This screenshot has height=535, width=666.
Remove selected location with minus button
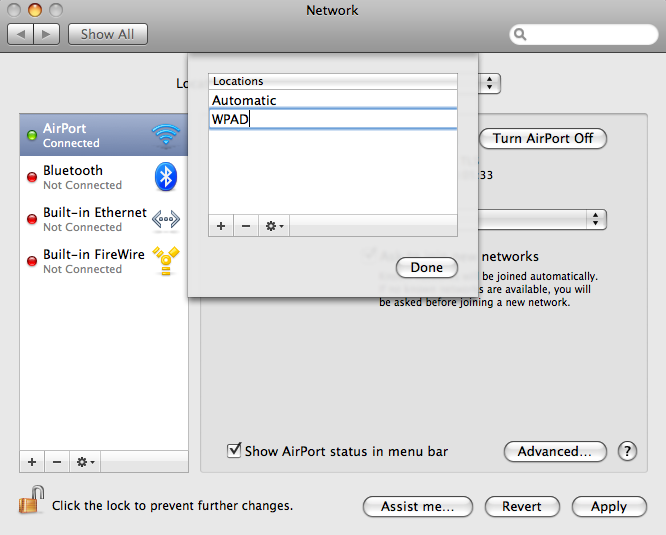[x=246, y=225]
